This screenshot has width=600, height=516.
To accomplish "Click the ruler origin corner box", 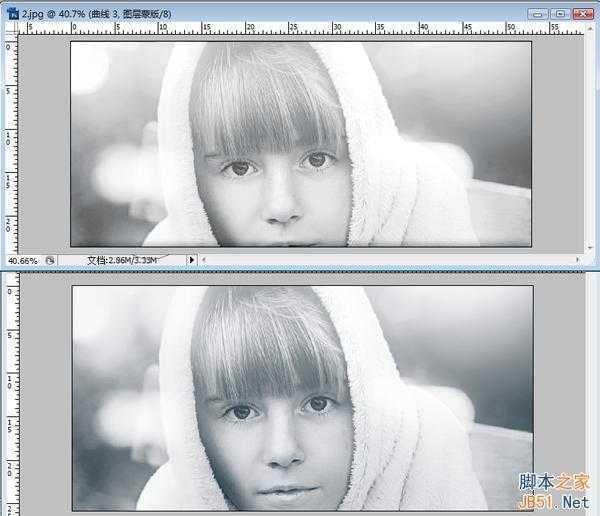I will click(x=12, y=28).
